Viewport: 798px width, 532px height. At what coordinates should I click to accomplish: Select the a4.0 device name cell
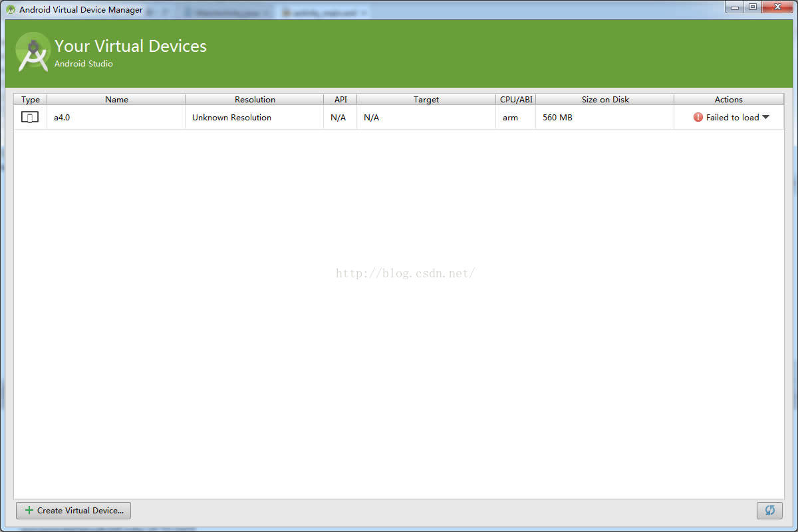[x=116, y=118]
